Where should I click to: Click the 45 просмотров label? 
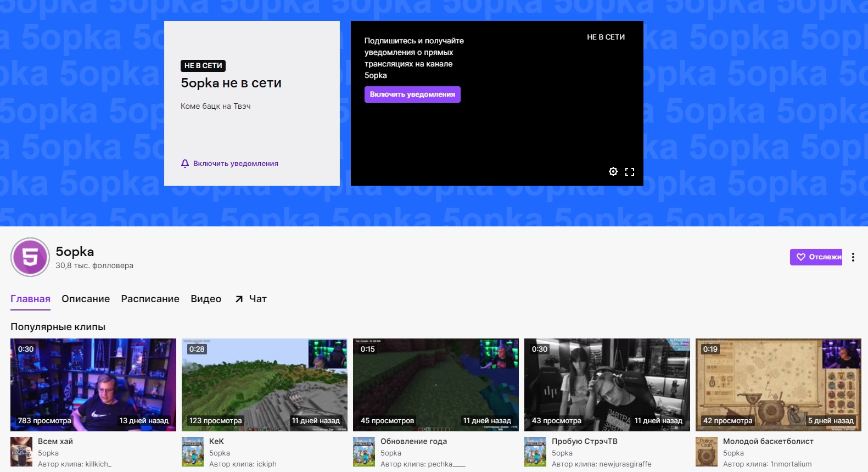tap(387, 421)
